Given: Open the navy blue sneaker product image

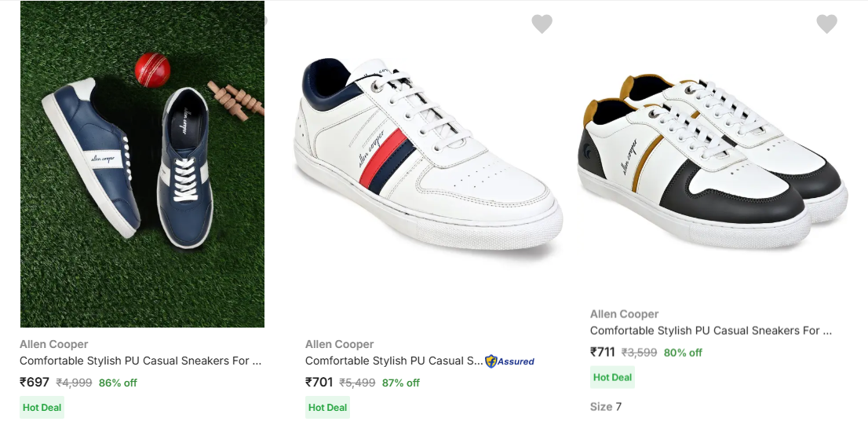Looking at the screenshot, I should coord(142,164).
